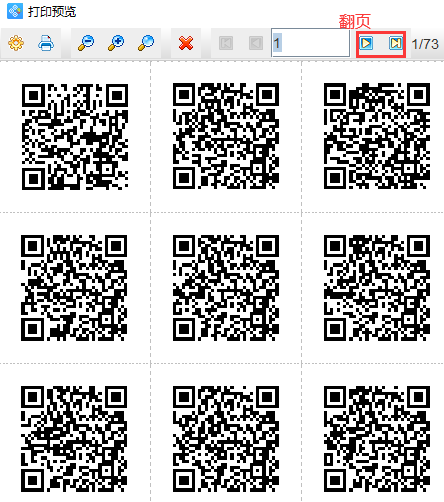444x502 pixels.
Task: Click the printer icon to print
Action: point(46,43)
